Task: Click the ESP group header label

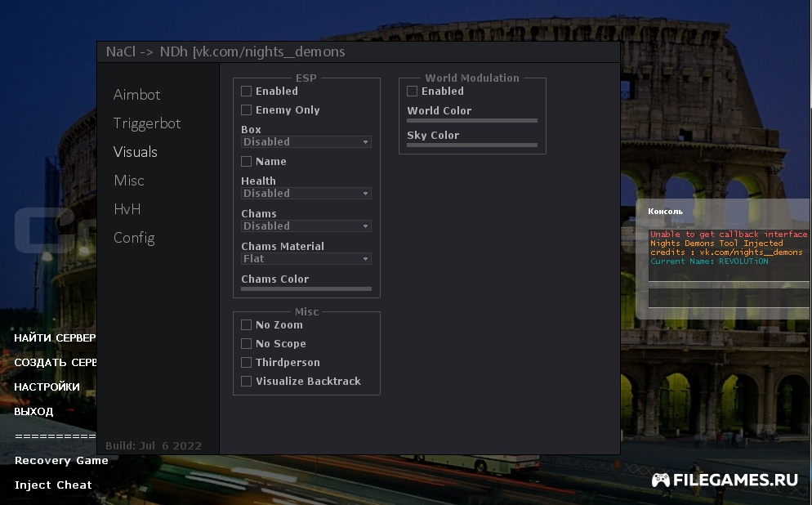Action: 306,78
